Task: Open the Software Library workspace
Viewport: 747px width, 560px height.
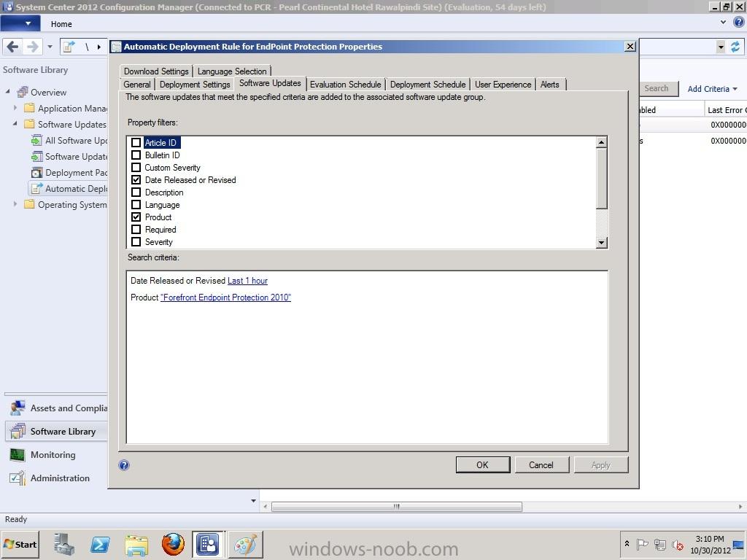Action: tap(56, 432)
